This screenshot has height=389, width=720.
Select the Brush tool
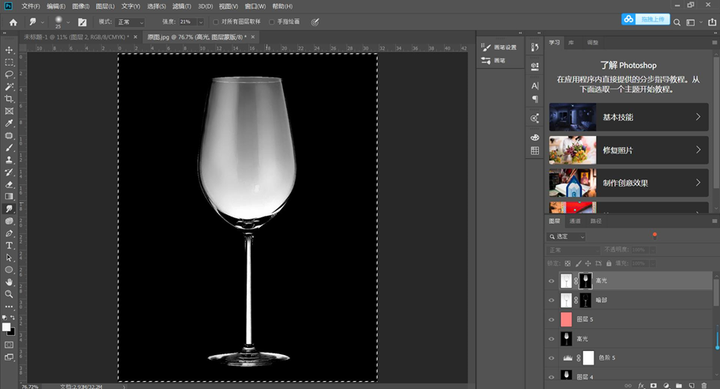[x=9, y=148]
